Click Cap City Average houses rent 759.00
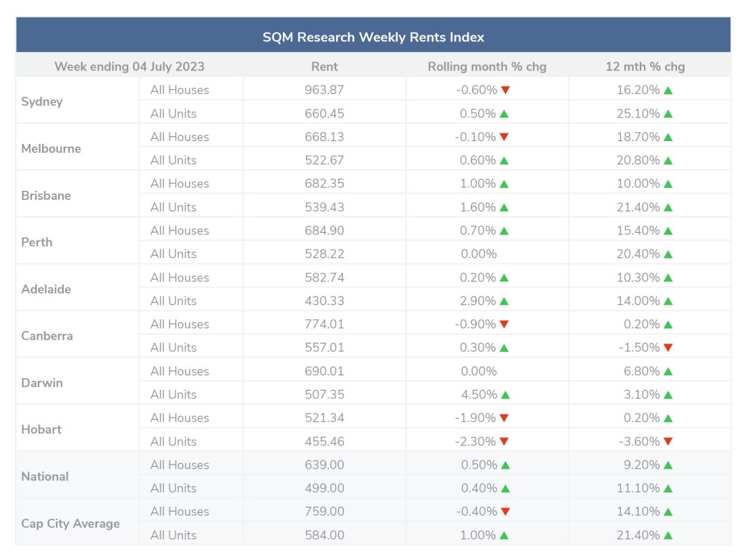 tap(324, 512)
